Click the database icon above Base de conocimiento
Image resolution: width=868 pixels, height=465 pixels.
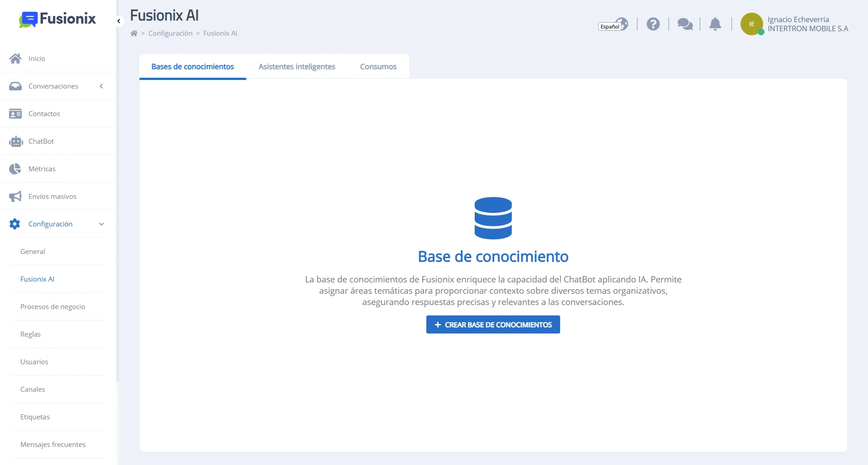493,218
